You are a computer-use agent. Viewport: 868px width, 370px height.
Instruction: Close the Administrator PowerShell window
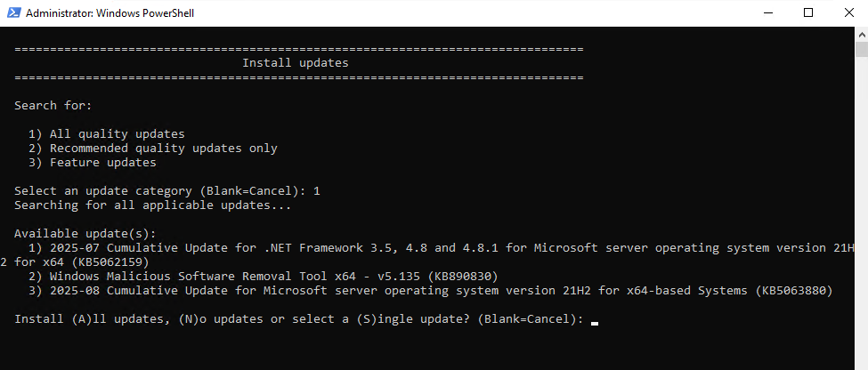pos(848,12)
